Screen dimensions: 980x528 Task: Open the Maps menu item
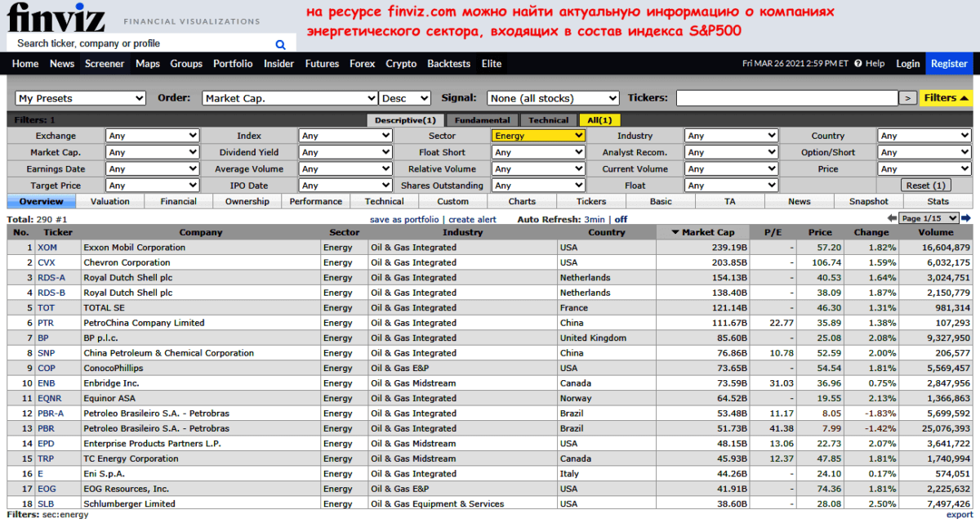pos(148,64)
